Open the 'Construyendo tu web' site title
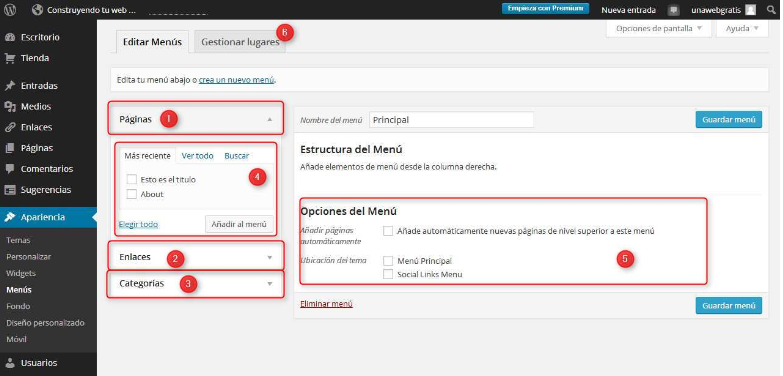783x376 pixels. (x=91, y=10)
